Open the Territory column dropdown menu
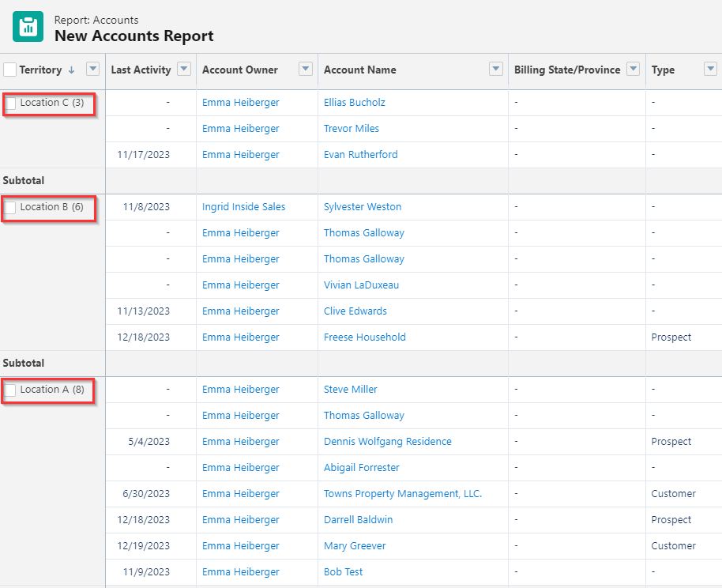Screen dimensions: 722x588 [x=93, y=69]
